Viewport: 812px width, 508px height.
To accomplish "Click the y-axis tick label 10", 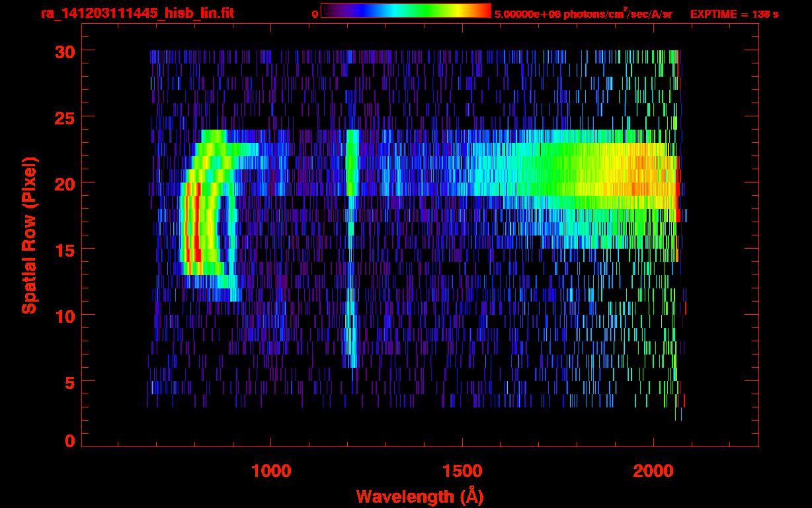I will (64, 316).
